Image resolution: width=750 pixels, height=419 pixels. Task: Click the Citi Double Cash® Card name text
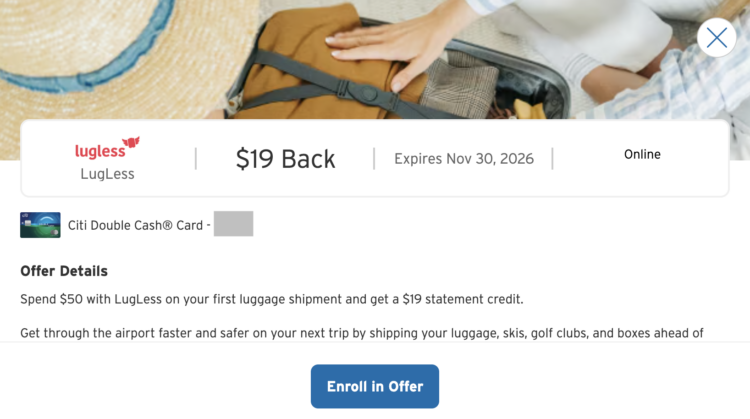tap(135, 225)
